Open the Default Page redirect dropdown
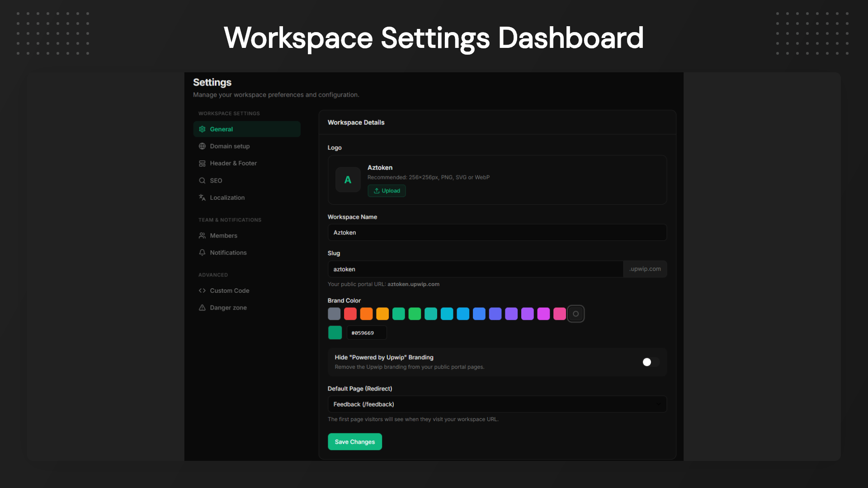The height and width of the screenshot is (488, 868). (497, 404)
